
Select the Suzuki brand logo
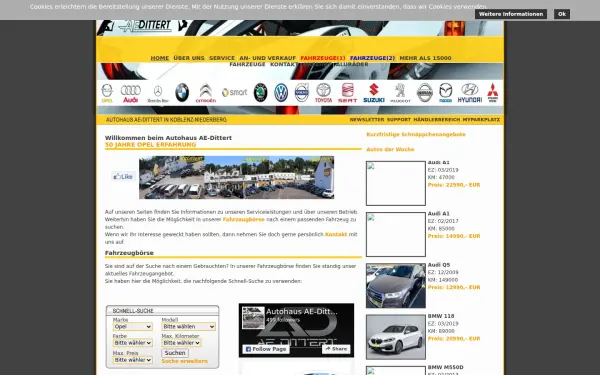point(374,93)
